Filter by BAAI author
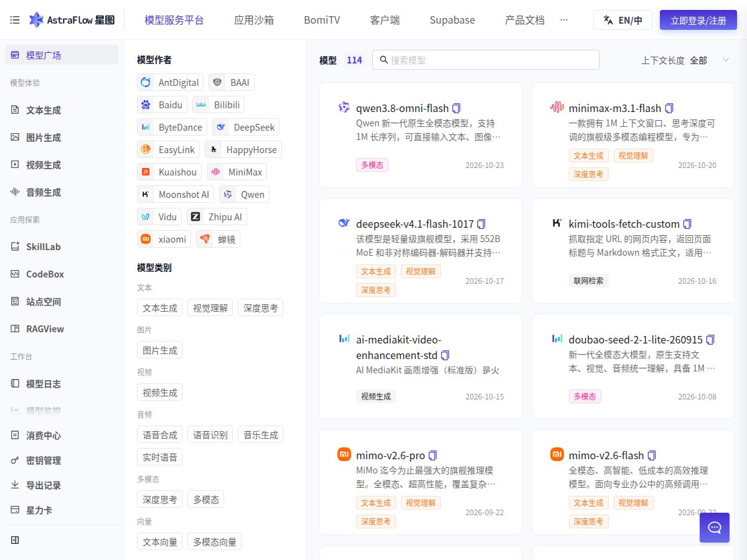Screen dimensions: 747x560 [x=232, y=82]
